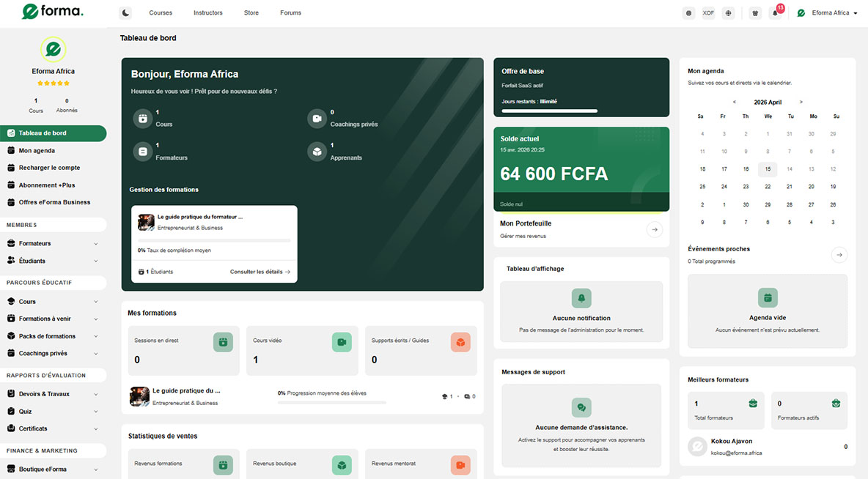Go to the previous calendar month
Viewport: 868px width, 479px height.
coord(735,102)
